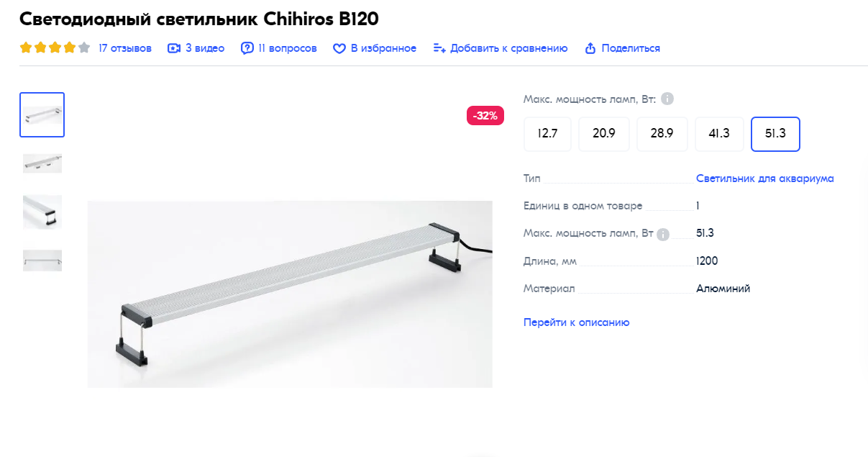Select the second product thumbnail image
The height and width of the screenshot is (457, 868).
click(x=42, y=163)
